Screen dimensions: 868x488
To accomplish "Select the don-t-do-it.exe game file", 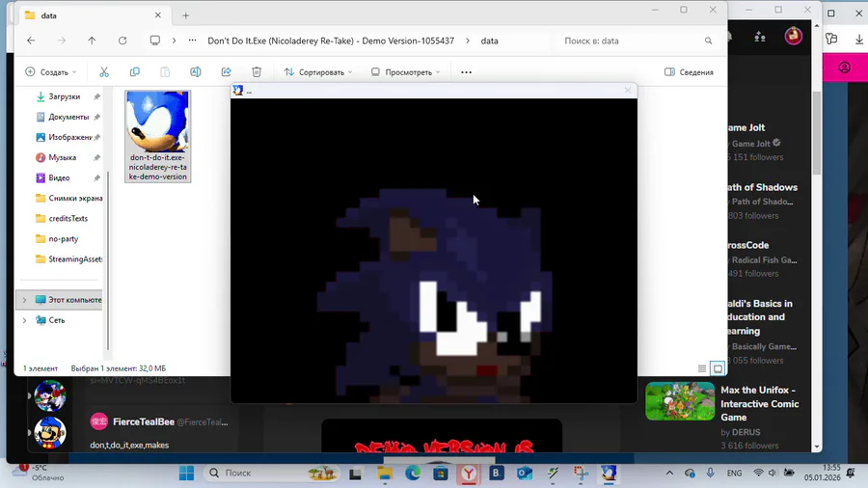I will (x=158, y=136).
